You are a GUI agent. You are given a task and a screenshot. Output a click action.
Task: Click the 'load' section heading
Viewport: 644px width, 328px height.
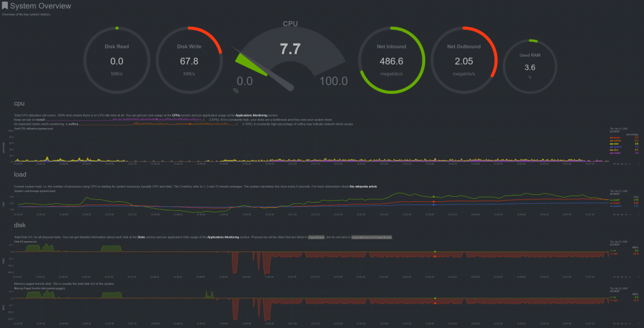click(x=20, y=175)
